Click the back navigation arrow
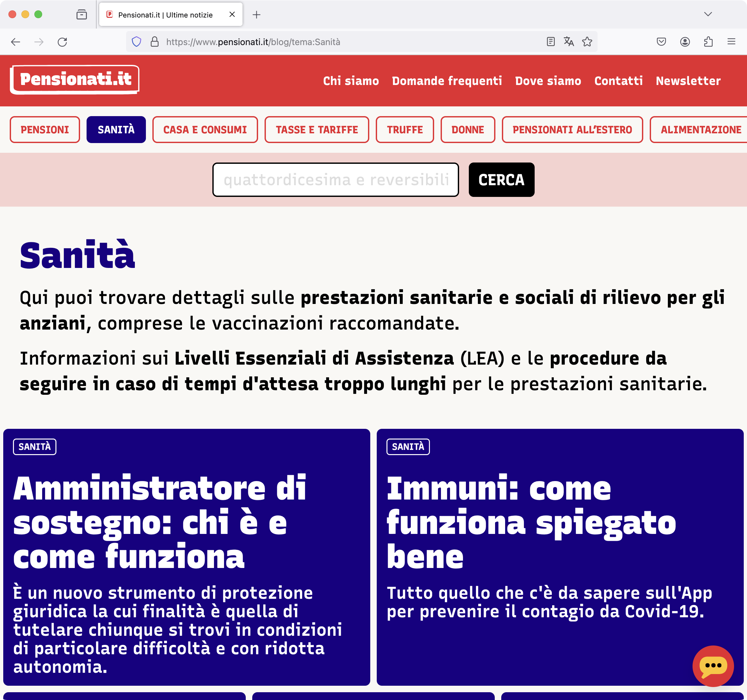 [16, 42]
